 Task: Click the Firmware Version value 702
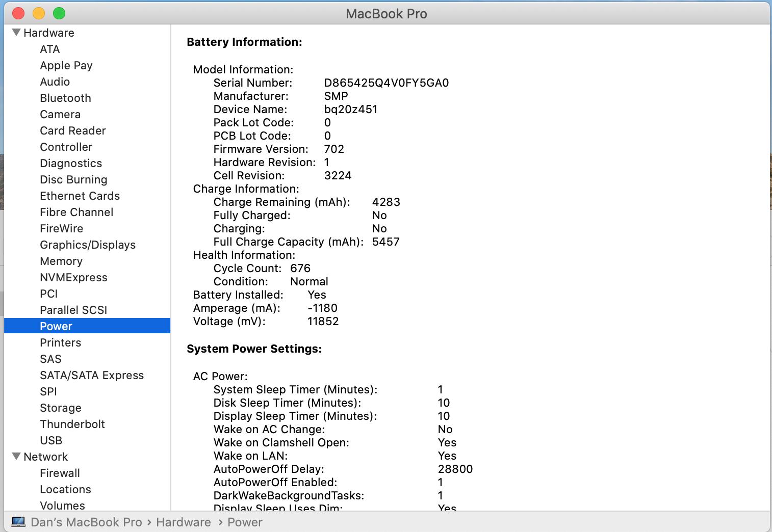[334, 149]
